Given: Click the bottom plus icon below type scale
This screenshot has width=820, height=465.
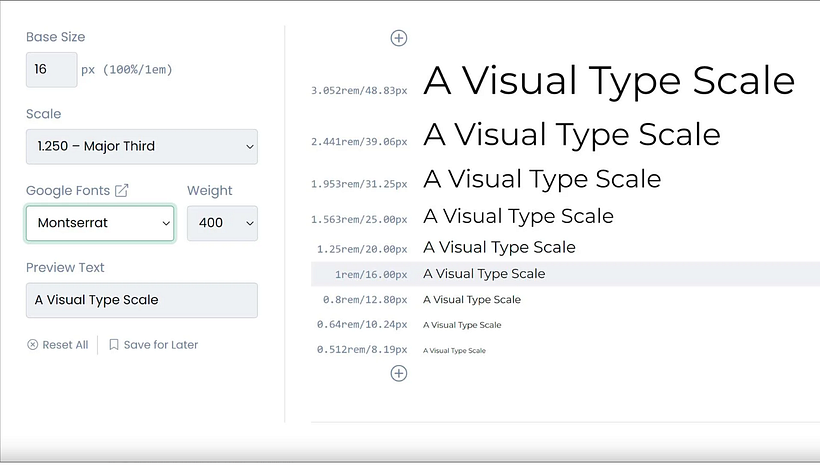Looking at the screenshot, I should [x=398, y=373].
